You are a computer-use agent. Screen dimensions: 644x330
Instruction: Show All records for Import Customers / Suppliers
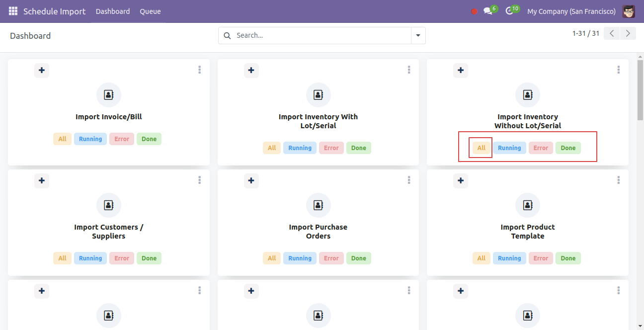point(62,258)
